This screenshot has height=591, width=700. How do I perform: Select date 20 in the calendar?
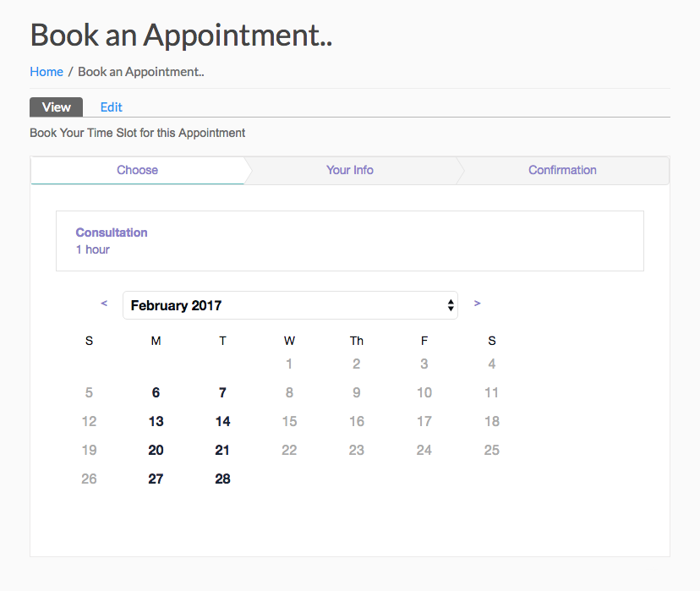(156, 450)
